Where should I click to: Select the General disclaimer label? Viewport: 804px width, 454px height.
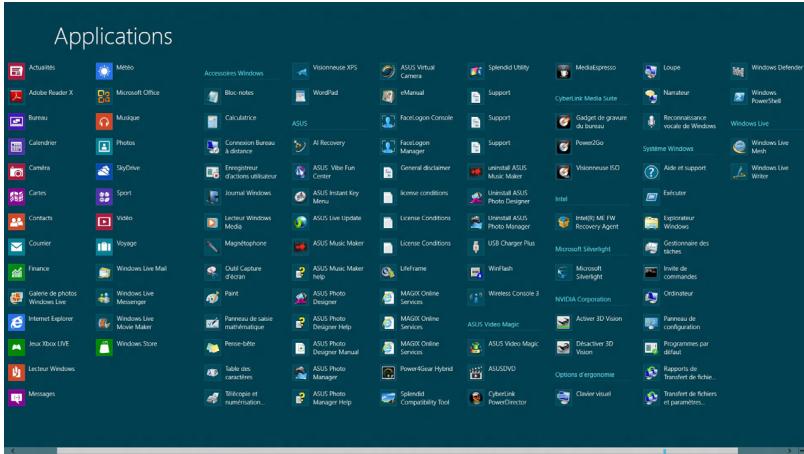[425, 168]
